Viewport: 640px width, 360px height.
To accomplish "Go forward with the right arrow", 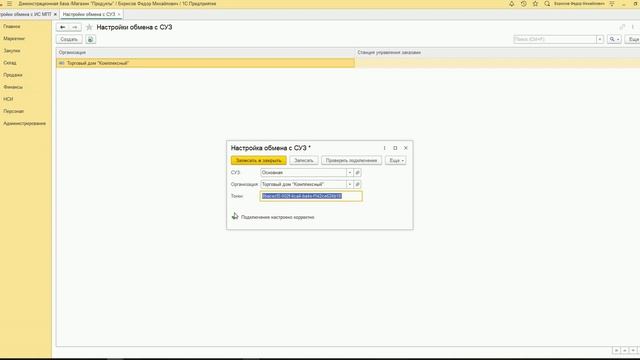I will [x=75, y=27].
